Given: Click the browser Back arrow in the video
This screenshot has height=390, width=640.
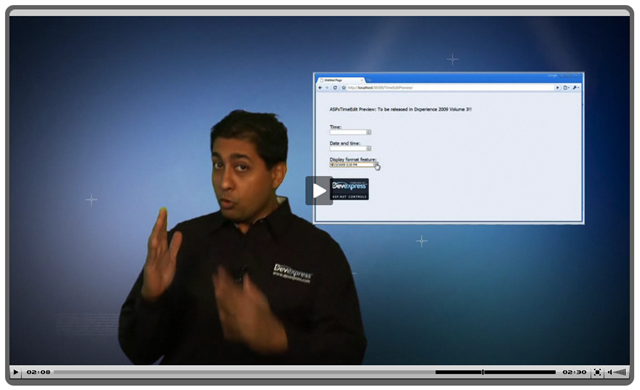Looking at the screenshot, I should pyautogui.click(x=320, y=88).
